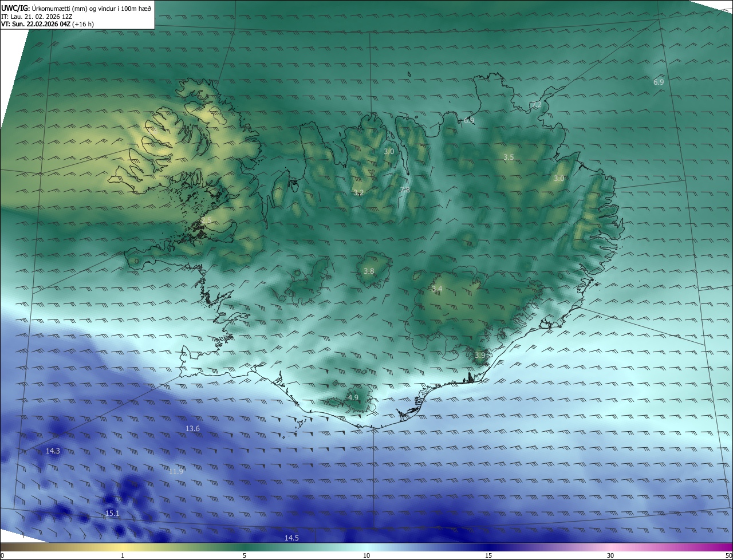Click the 30 tick label on the color scale
This screenshot has width=733, height=560.
tap(610, 556)
